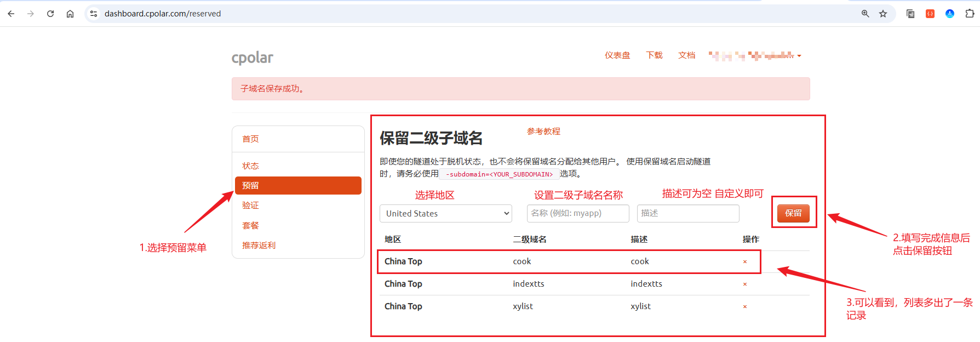This screenshot has height=342, width=980.
Task: Click China Top in the indextts row
Action: 403,284
